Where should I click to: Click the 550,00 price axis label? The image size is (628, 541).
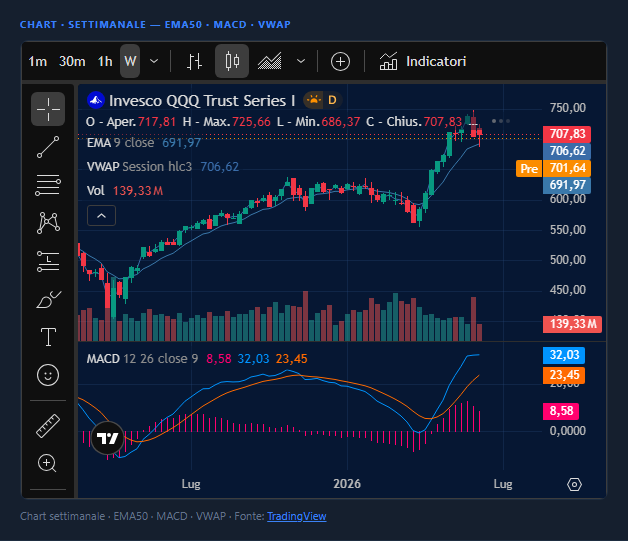tap(568, 229)
